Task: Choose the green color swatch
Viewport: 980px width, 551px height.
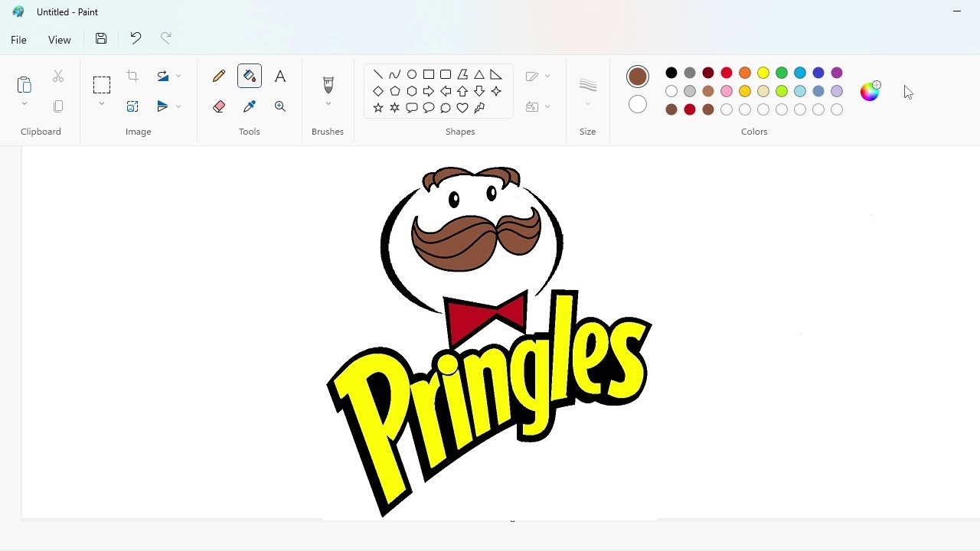Action: click(782, 73)
